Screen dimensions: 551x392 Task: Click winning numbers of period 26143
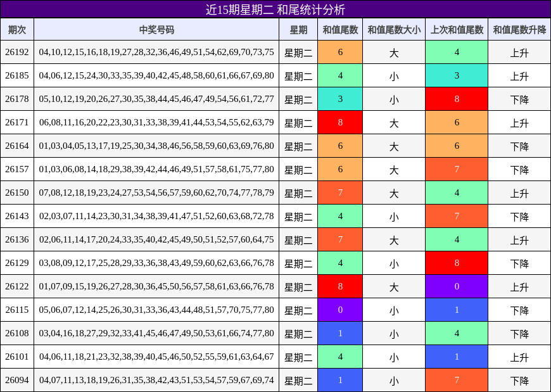[x=156, y=216]
